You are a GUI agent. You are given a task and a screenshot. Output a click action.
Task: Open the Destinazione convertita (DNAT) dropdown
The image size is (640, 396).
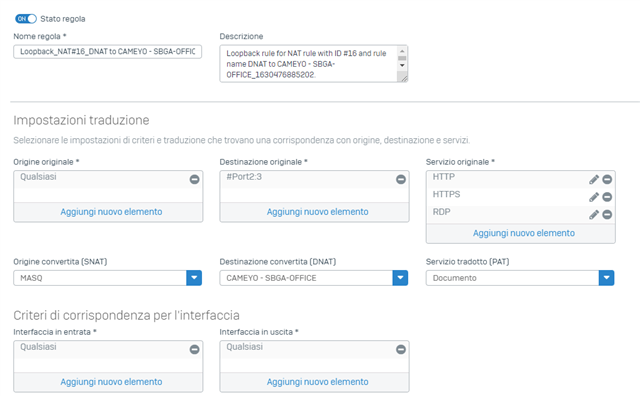pos(400,278)
